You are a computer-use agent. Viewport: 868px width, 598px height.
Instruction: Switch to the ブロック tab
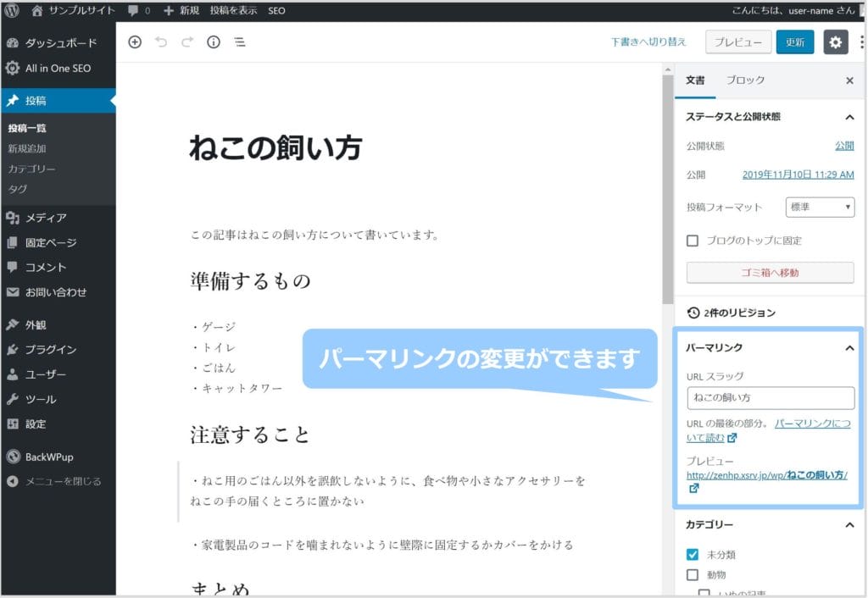(x=745, y=80)
